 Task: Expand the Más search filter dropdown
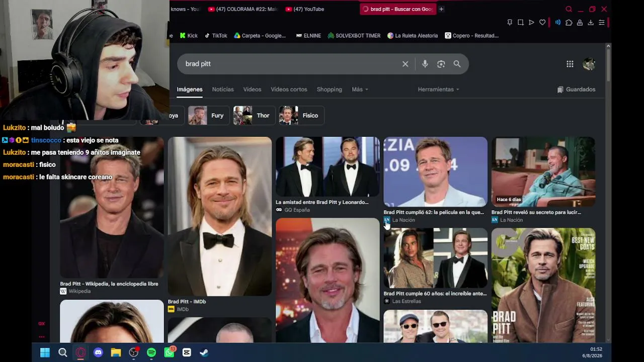(x=360, y=89)
